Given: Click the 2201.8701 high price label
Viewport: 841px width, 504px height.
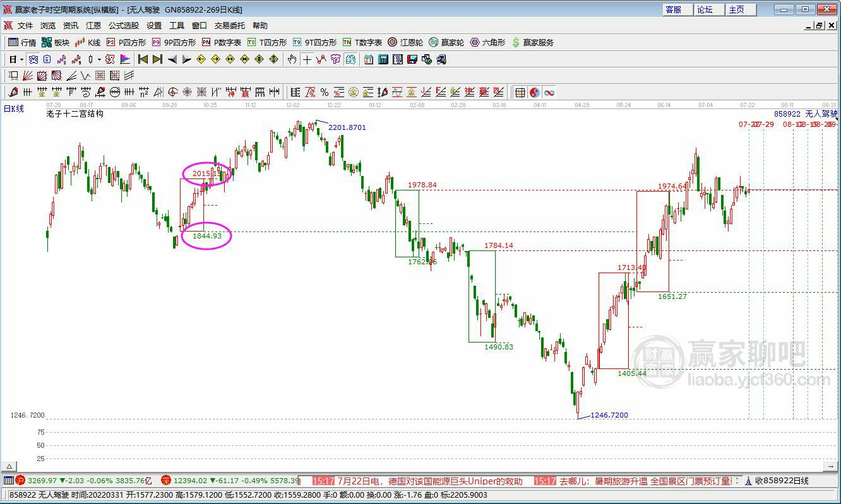Looking at the screenshot, I should pos(347,127).
